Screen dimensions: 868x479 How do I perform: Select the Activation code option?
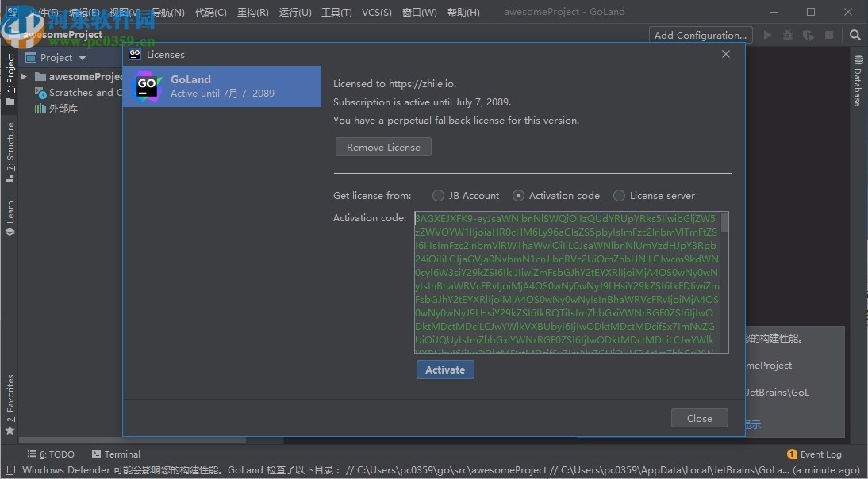coord(518,195)
